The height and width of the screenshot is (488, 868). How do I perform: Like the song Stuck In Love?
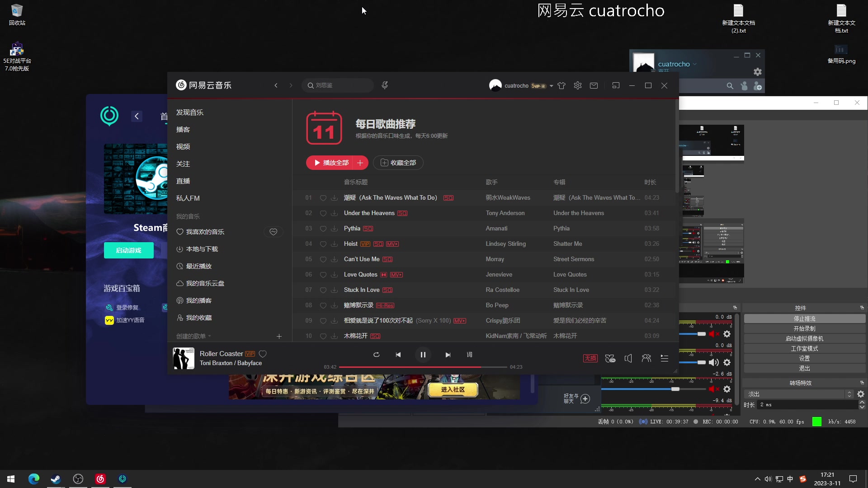[x=323, y=290]
